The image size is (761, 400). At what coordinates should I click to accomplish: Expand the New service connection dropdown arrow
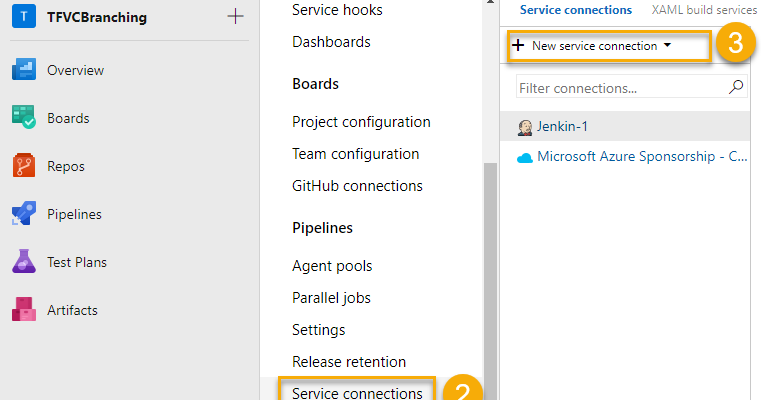point(667,46)
